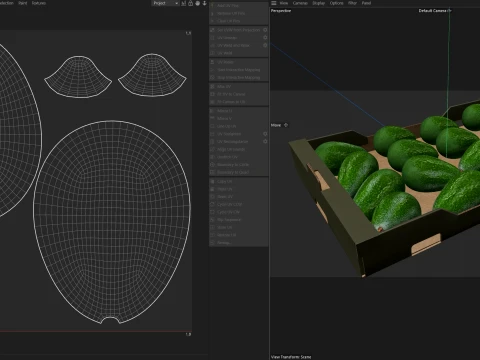Viewport: 480px width, 360px height.
Task: Click Cycle UV CW
Action: click(x=239, y=212)
